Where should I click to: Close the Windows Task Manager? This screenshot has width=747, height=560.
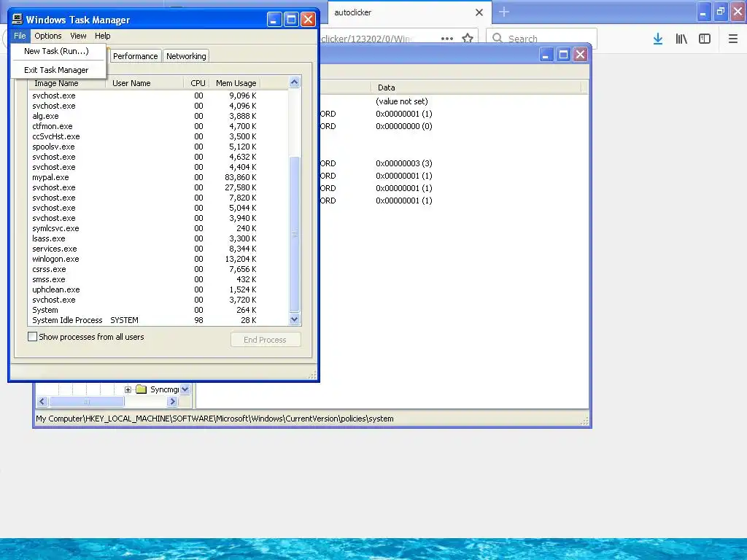point(309,20)
